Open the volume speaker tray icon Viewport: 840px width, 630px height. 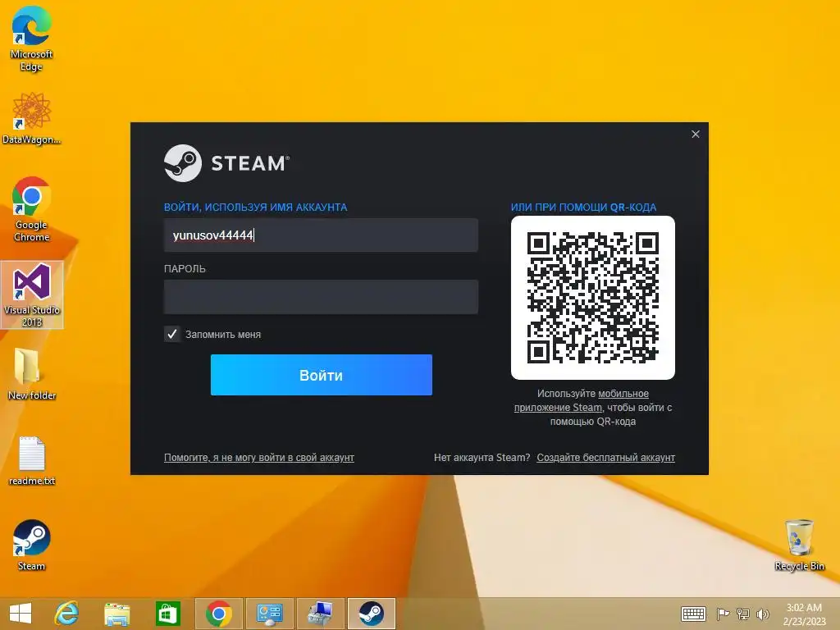(762, 614)
